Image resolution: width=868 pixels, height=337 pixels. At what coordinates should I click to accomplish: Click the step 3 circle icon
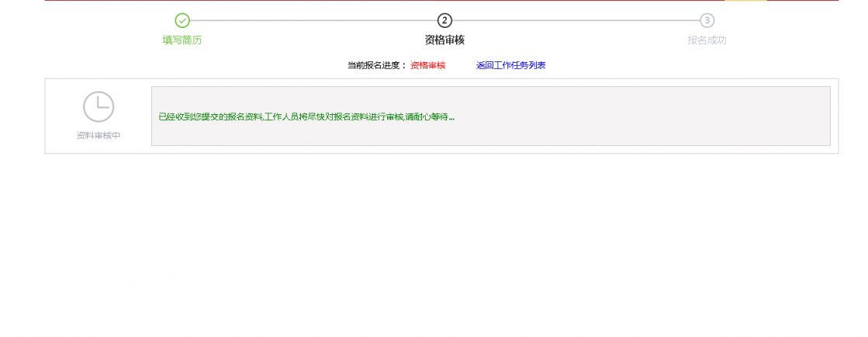pos(707,20)
